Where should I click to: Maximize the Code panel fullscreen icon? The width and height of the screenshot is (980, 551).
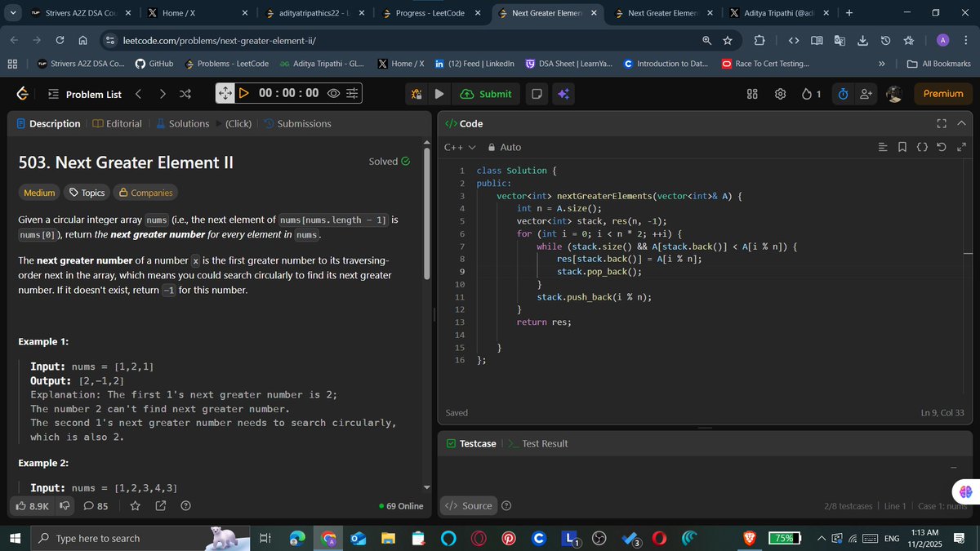pos(941,123)
